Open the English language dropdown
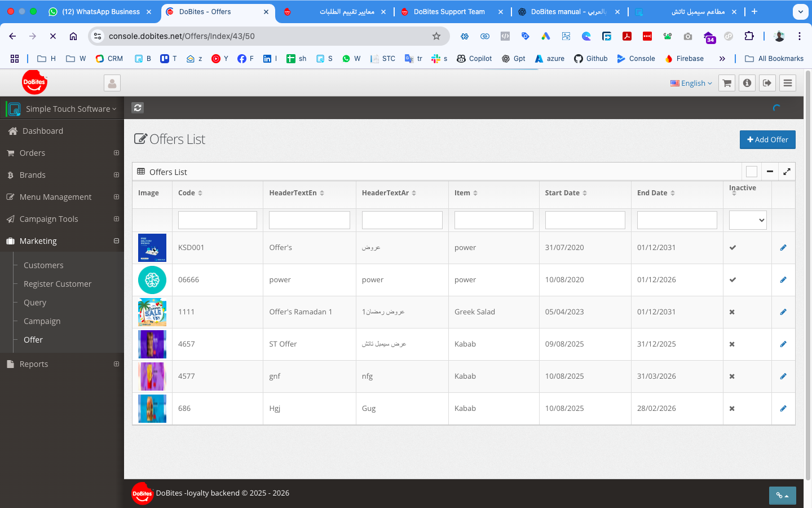Viewport: 812px width, 508px height. tap(691, 83)
